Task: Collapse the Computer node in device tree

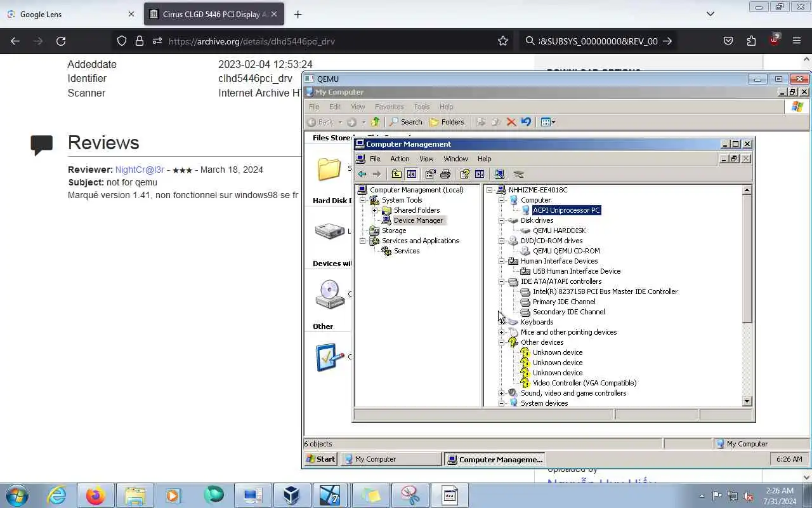Action: point(501,200)
